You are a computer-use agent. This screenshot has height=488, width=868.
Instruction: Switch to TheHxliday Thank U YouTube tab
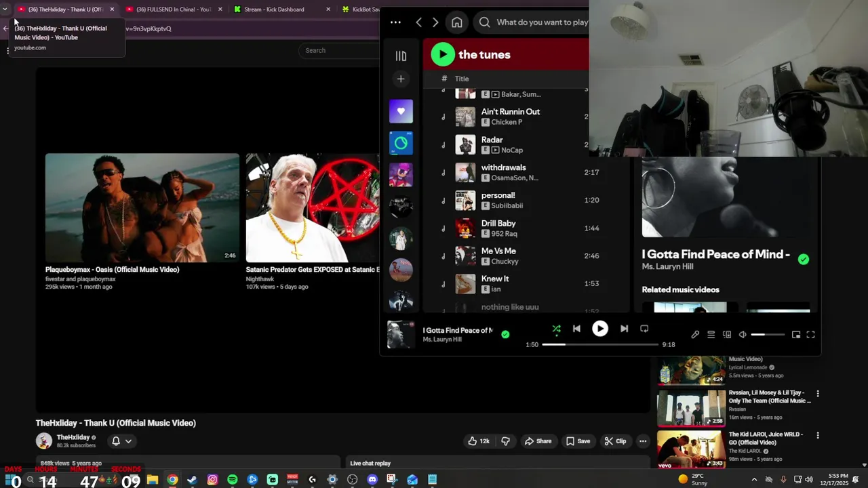[x=65, y=9]
